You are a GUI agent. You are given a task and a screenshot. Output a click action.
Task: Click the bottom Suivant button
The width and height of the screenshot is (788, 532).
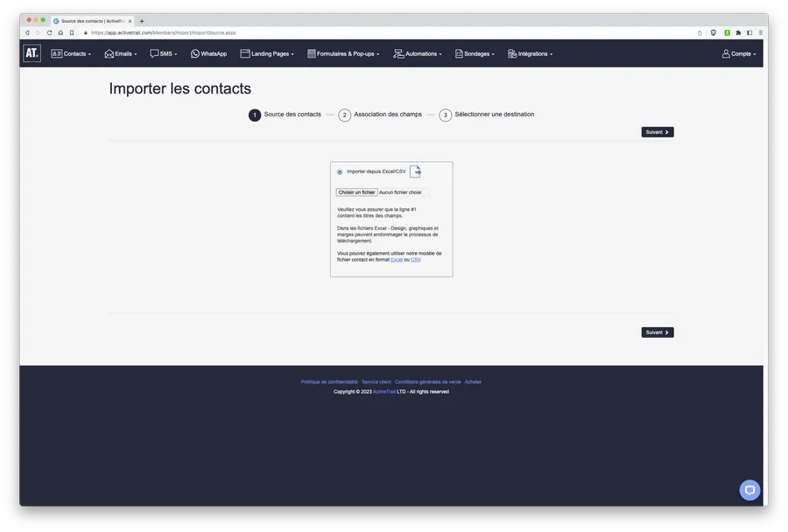(x=658, y=332)
